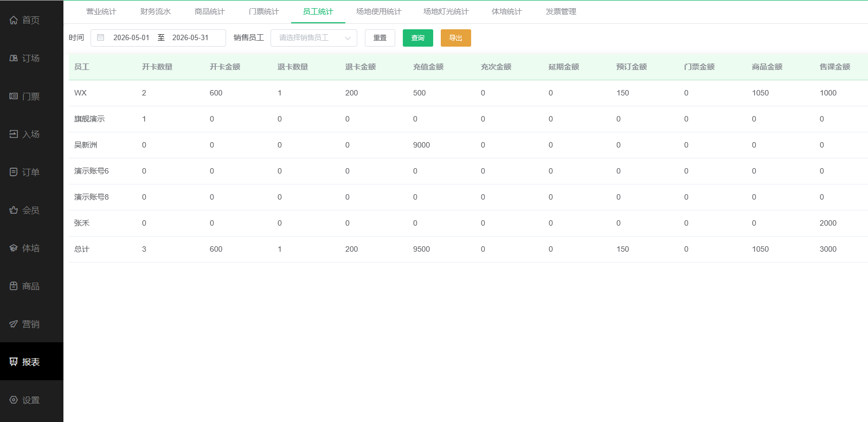Click the 总计 total row label
Viewport: 868px width, 422px height.
coord(82,249)
